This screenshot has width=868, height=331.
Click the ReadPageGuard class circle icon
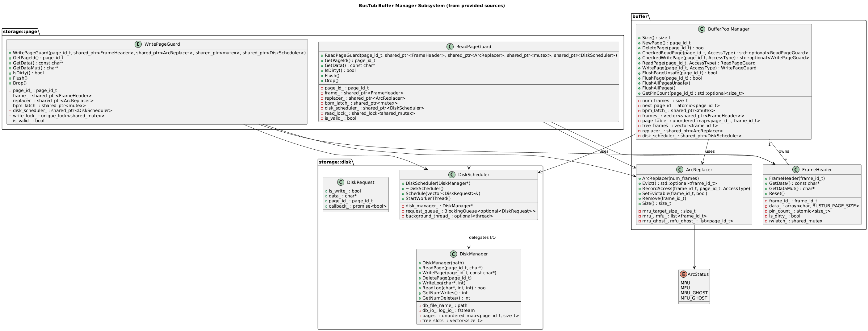coord(450,47)
